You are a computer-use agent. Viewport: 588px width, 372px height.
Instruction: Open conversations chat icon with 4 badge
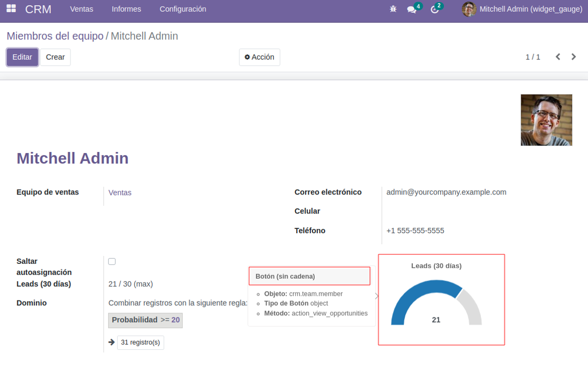click(x=412, y=10)
